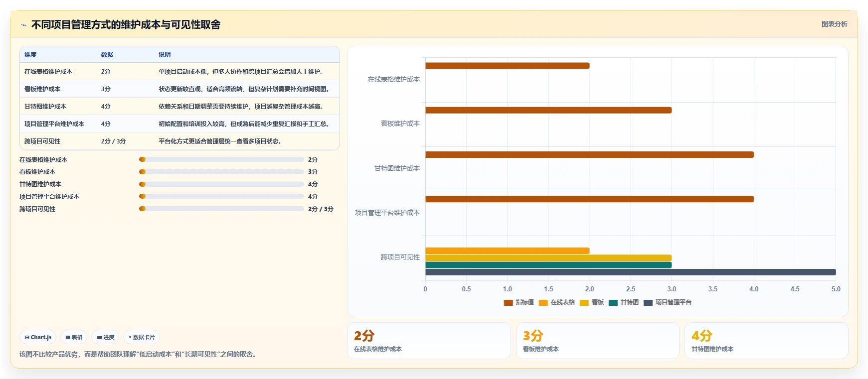This screenshot has height=379, width=868.
Task: Click the 甘特图维护成本 y-axis label
Action: click(x=397, y=168)
